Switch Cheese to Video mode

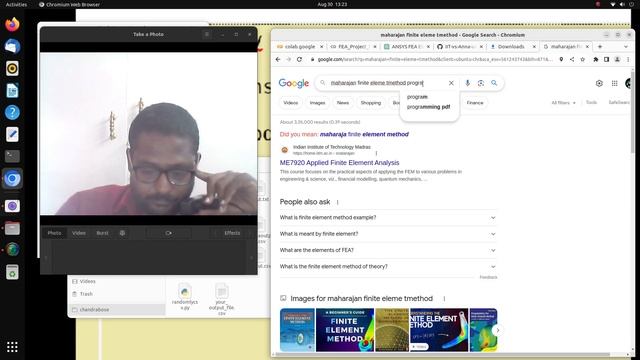click(79, 233)
